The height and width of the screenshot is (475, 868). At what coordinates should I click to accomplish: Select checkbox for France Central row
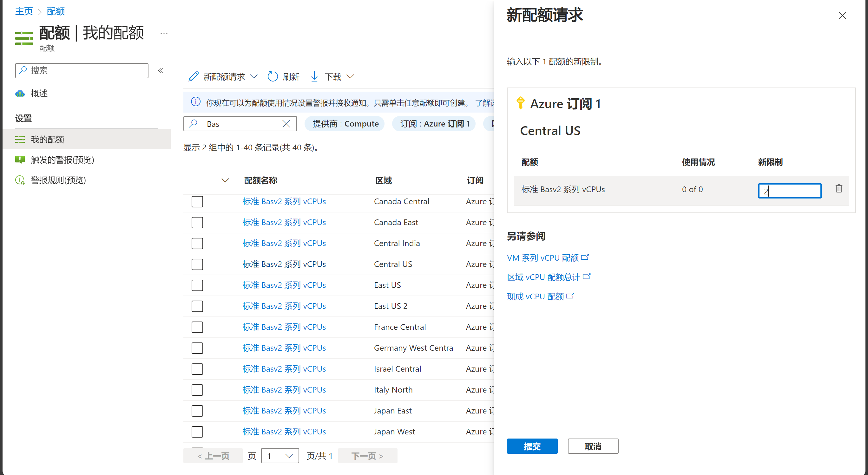point(197,327)
